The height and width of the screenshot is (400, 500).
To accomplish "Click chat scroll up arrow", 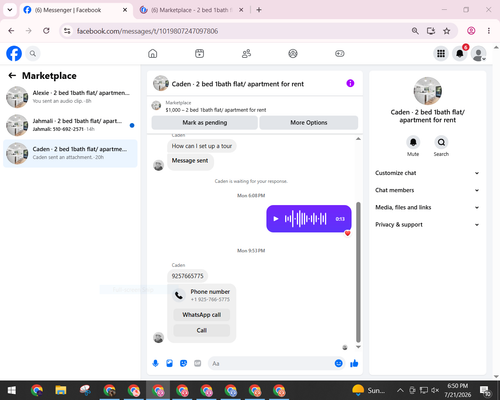I will pyautogui.click(x=358, y=139).
